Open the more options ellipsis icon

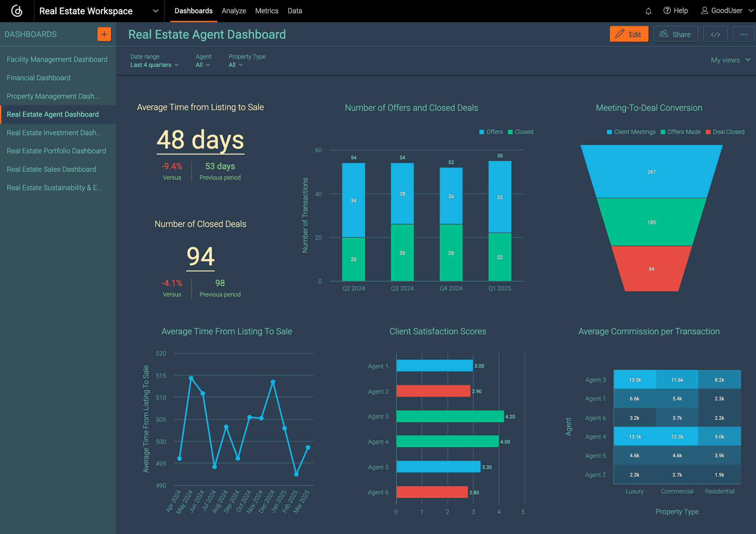click(x=744, y=34)
